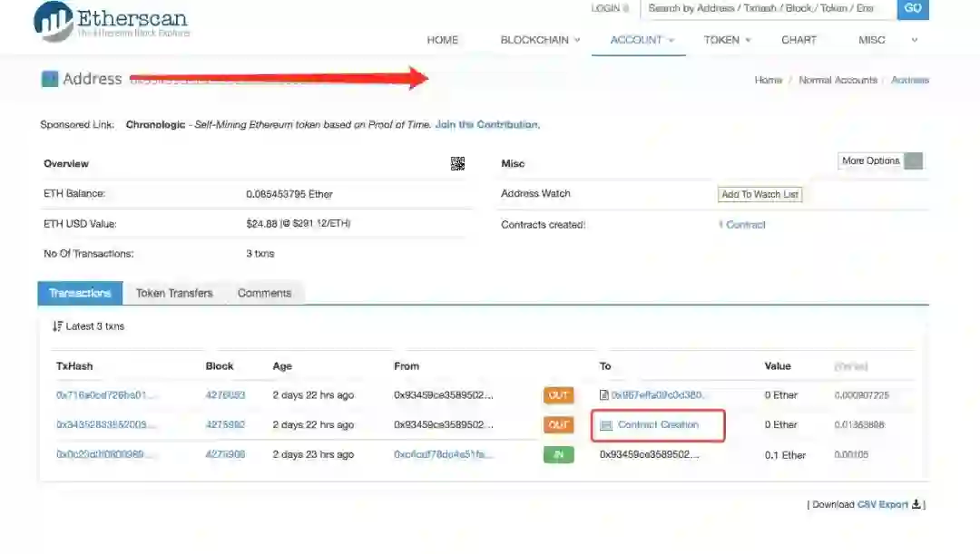This screenshot has width=980, height=554.
Task: Open the CHART menu item
Action: 799,40
